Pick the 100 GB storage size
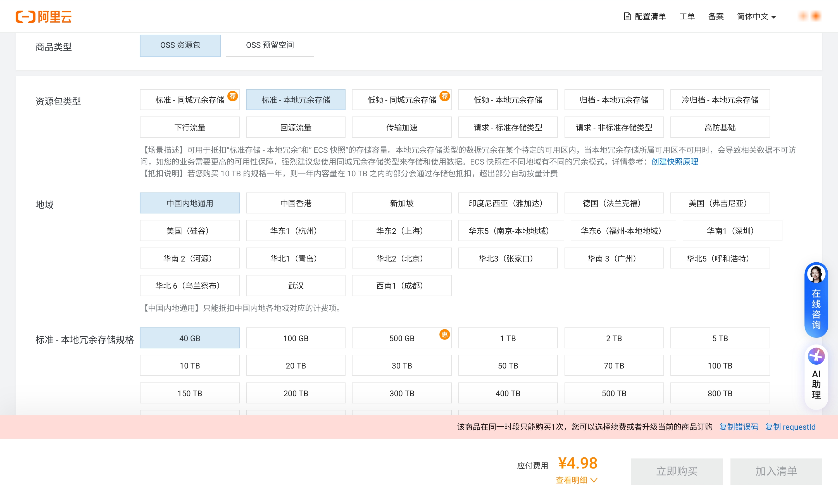Screen dimensions: 838x504 point(296,338)
